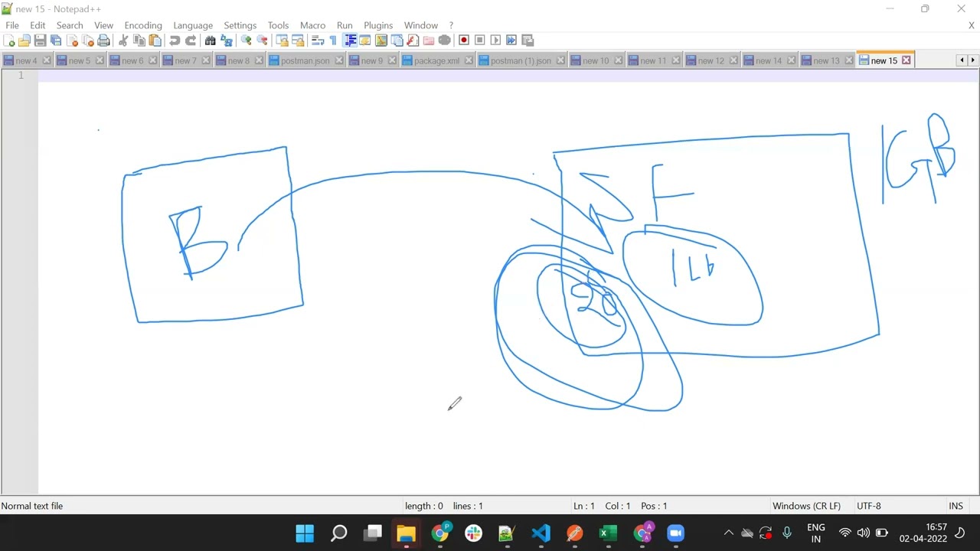The height and width of the screenshot is (551, 980).
Task: Open the Language menu
Action: 193,25
